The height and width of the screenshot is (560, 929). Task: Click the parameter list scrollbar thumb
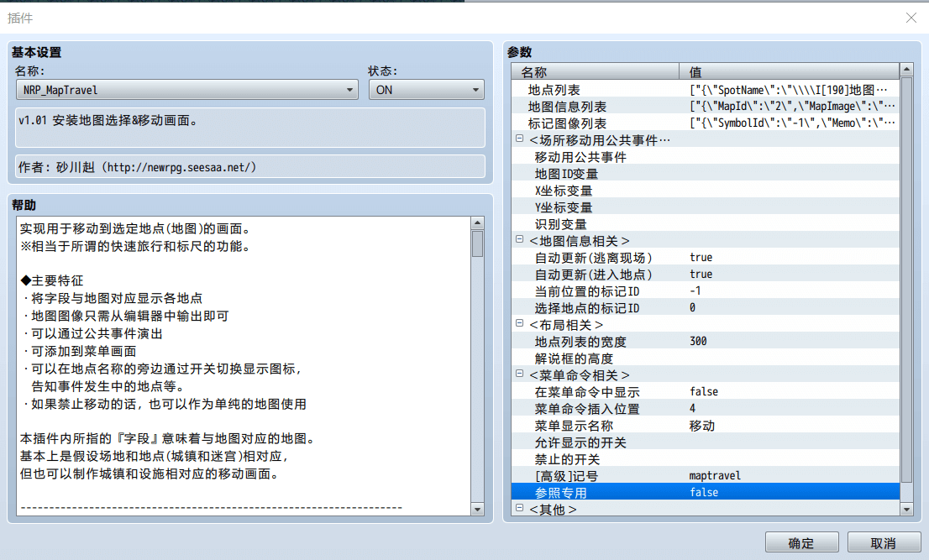[906, 280]
